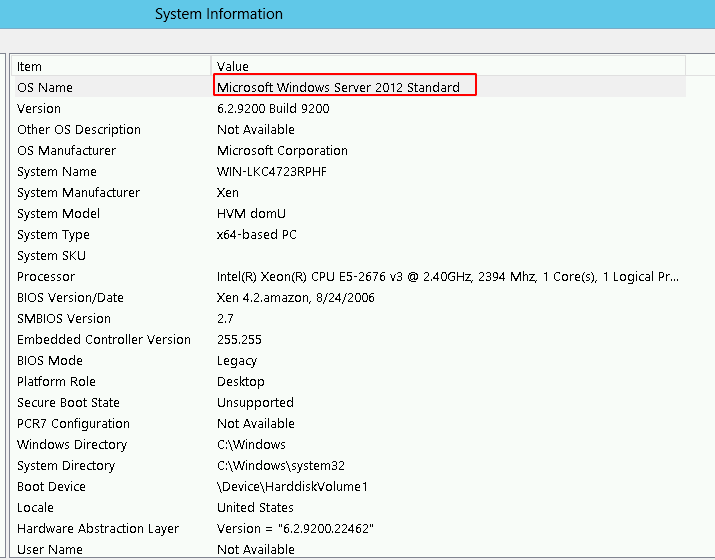Select the OS Manufacturer row

(x=66, y=151)
